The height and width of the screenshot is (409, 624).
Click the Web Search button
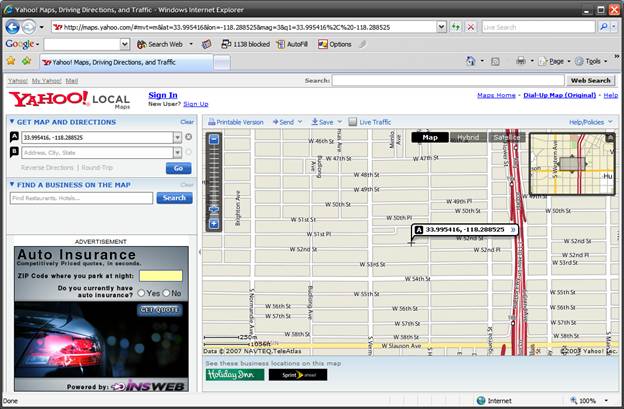[591, 81]
